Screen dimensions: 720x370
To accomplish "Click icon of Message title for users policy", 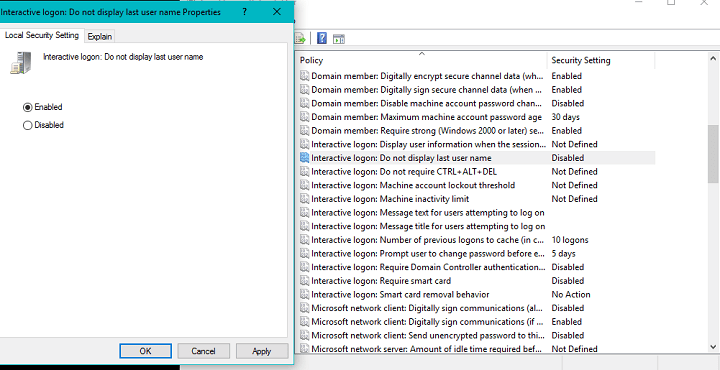I will tap(304, 226).
